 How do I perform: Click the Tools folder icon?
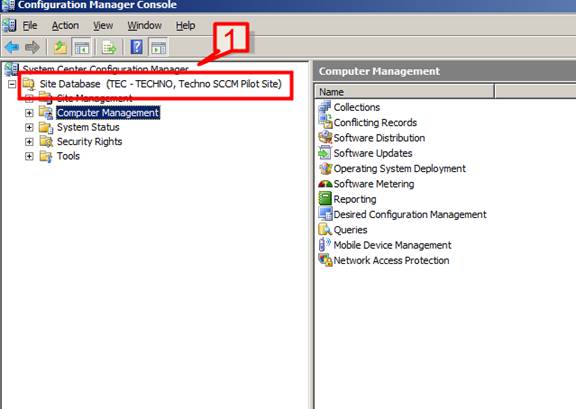46,156
